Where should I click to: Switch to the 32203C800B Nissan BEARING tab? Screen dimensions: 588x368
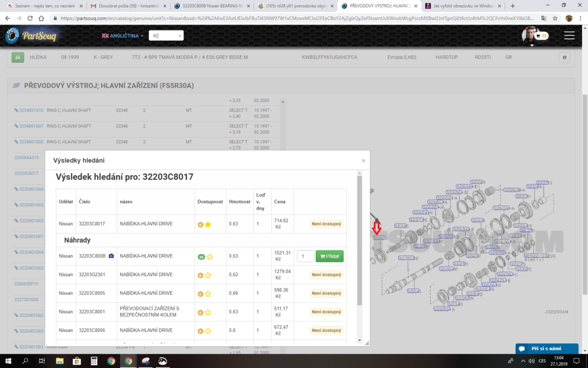point(211,6)
